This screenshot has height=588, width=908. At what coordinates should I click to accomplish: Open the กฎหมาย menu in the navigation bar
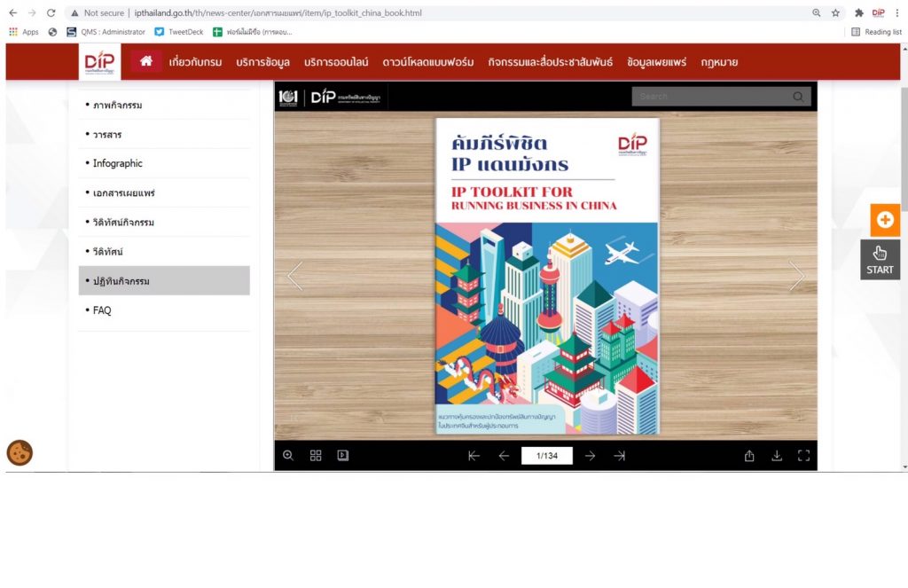coord(719,62)
